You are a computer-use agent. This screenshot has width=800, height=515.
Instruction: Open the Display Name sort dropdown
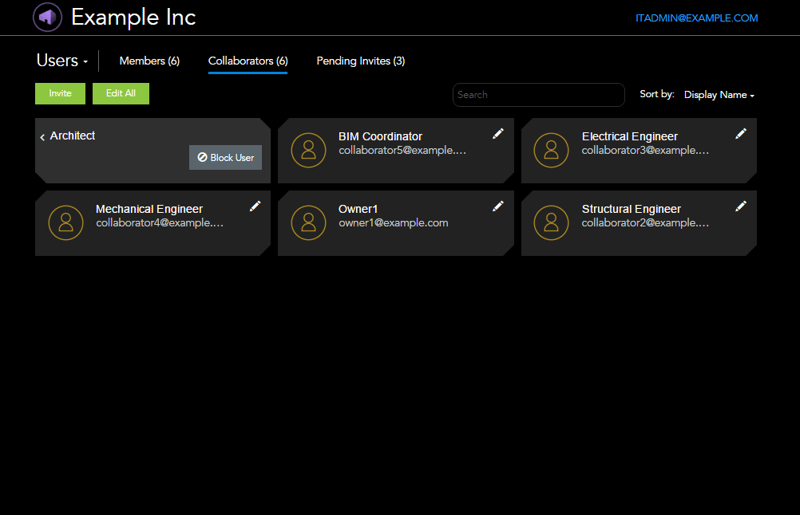[x=719, y=95]
